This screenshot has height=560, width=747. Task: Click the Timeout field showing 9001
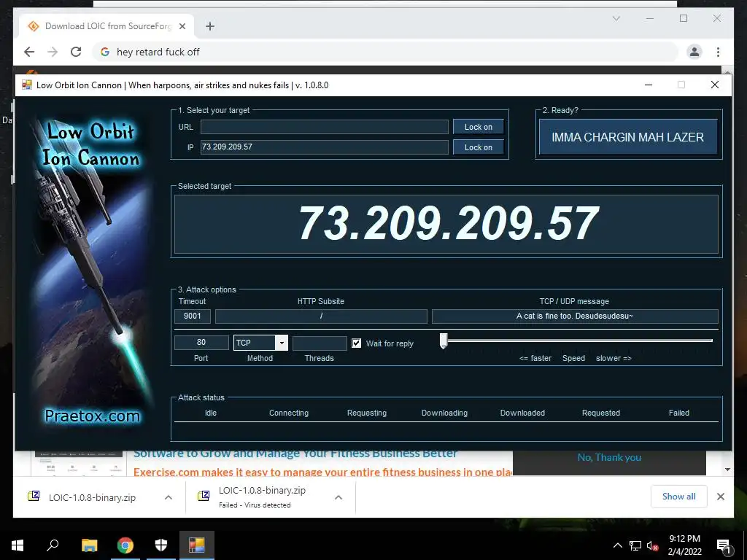pyautogui.click(x=193, y=316)
